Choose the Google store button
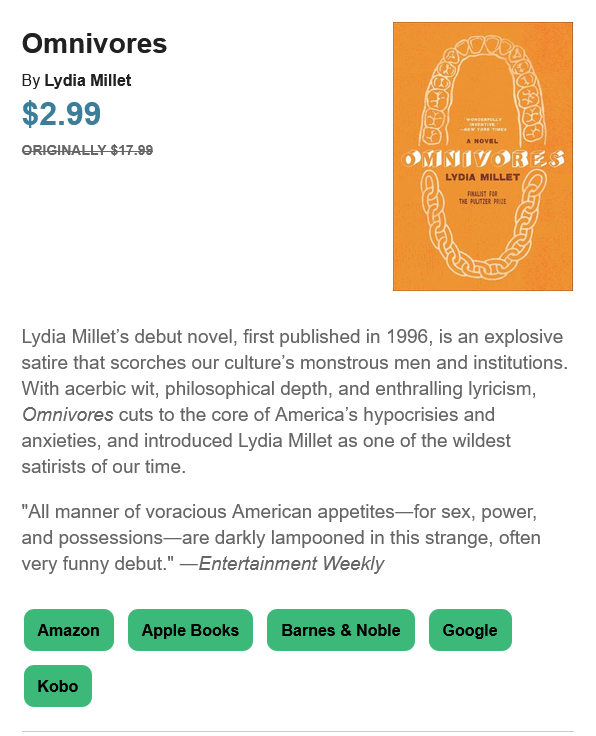The image size is (596, 736). coord(470,630)
